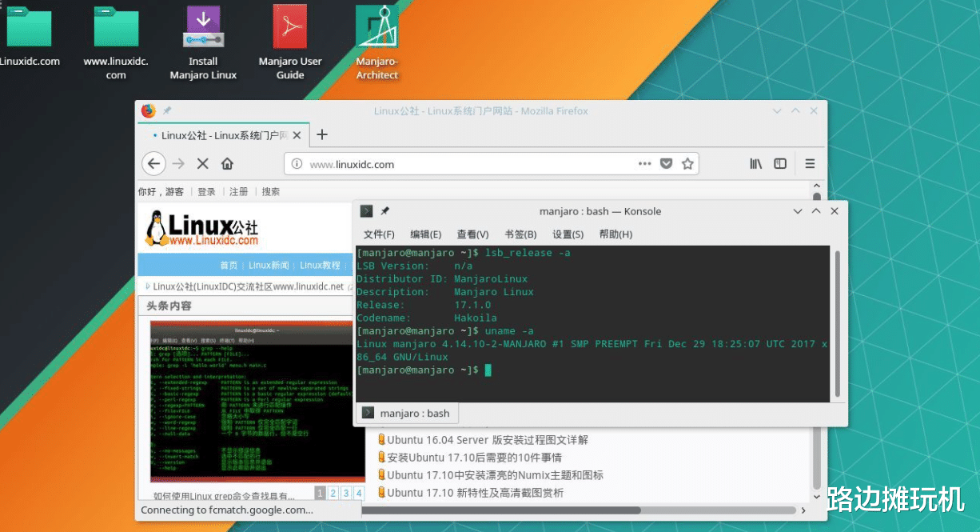Open the page actions "…" menu
This screenshot has width=980, height=532.
(645, 163)
